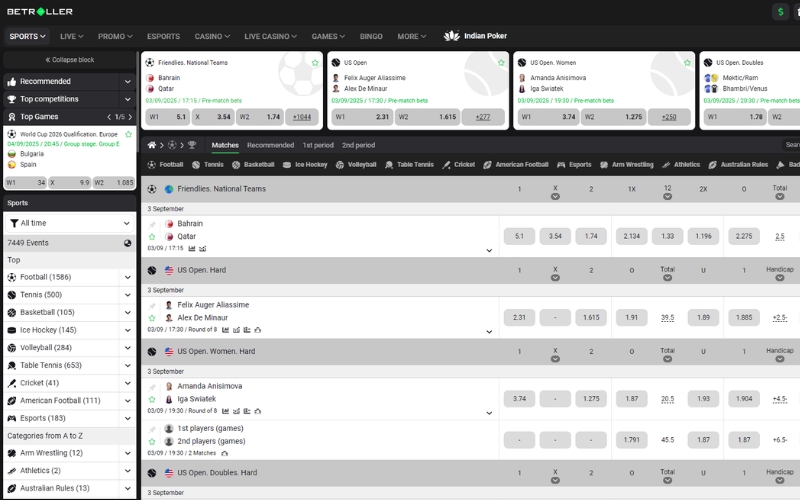Viewport: 800px width, 500px height.
Task: Expand the Top competitions section
Action: [128, 99]
